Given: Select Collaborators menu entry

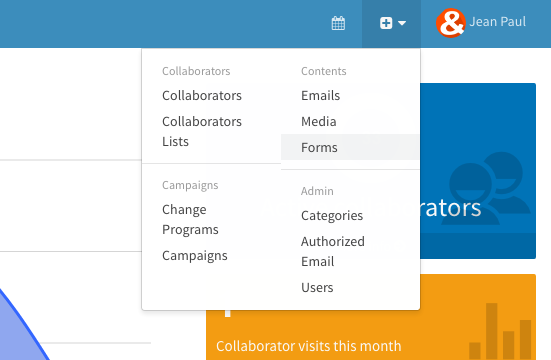Looking at the screenshot, I should click(202, 96).
